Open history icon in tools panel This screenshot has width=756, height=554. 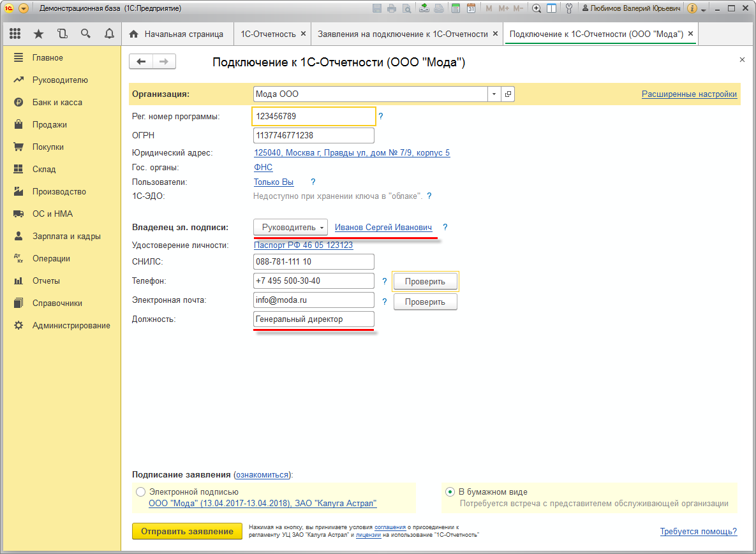coord(62,34)
